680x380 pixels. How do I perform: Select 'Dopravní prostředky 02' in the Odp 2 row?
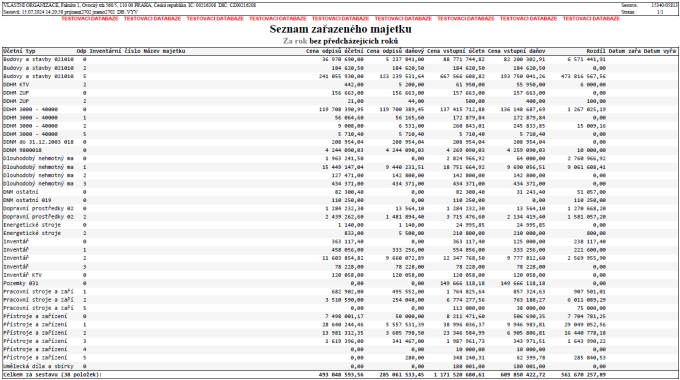[x=38, y=217]
